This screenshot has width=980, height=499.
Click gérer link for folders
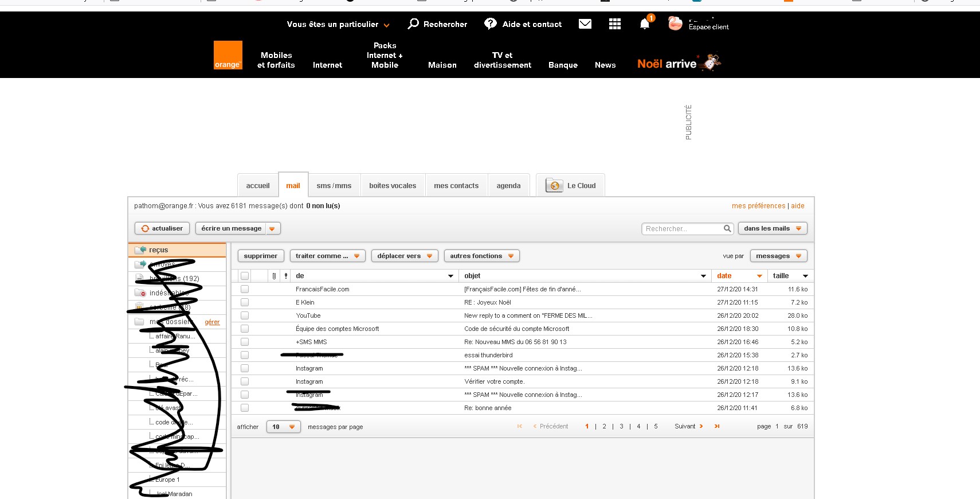coord(212,322)
